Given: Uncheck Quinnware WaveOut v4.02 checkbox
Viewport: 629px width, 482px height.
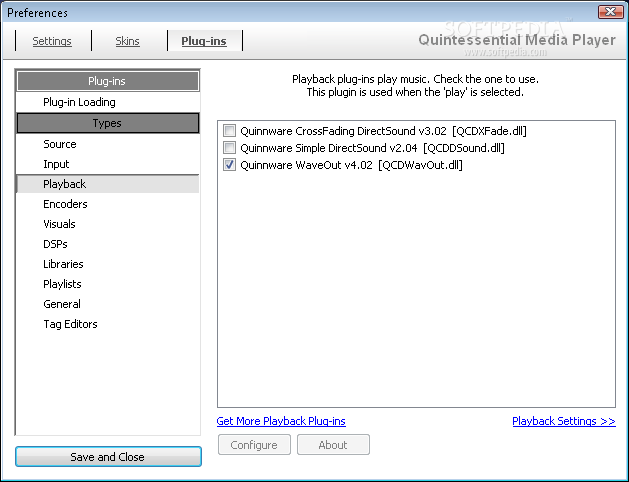Looking at the screenshot, I should pyautogui.click(x=229, y=165).
